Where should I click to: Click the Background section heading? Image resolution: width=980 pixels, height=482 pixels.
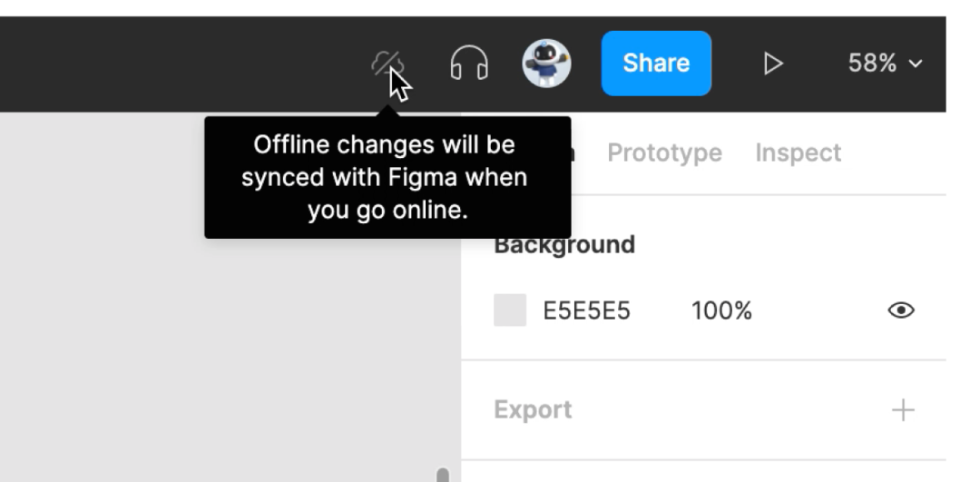[x=564, y=244]
